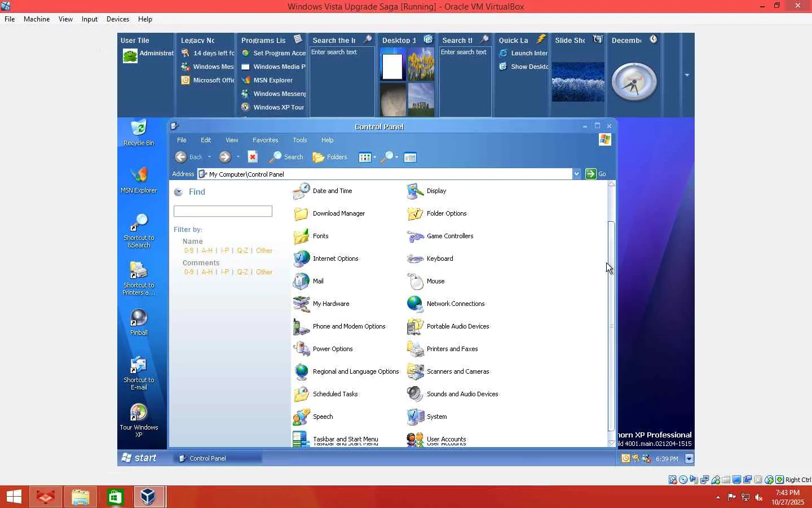This screenshot has height=508, width=812.
Task: Toggle the Folders pane button
Action: coord(330,157)
